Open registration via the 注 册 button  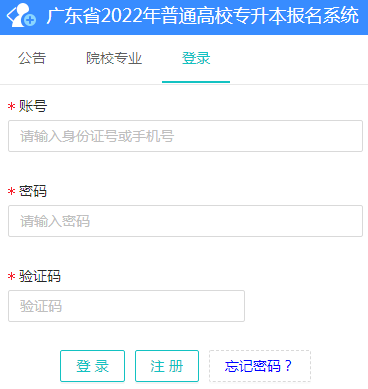click(x=167, y=366)
